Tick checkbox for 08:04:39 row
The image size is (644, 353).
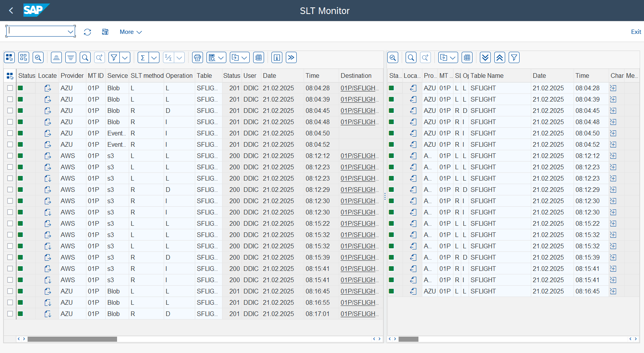[10, 99]
